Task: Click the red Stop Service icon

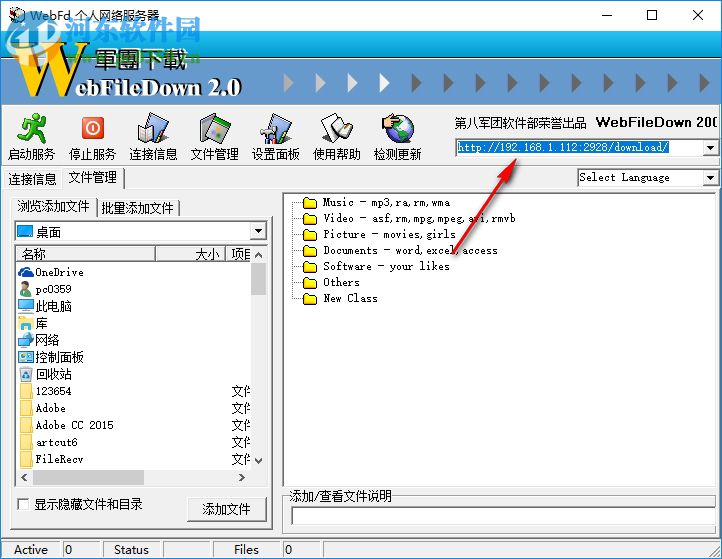Action: pos(93,128)
